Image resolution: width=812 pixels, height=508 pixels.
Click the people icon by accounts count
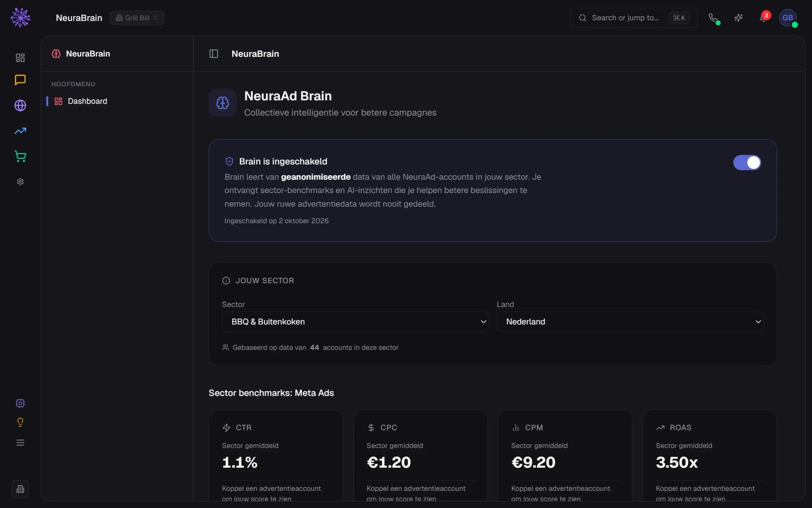(x=225, y=348)
